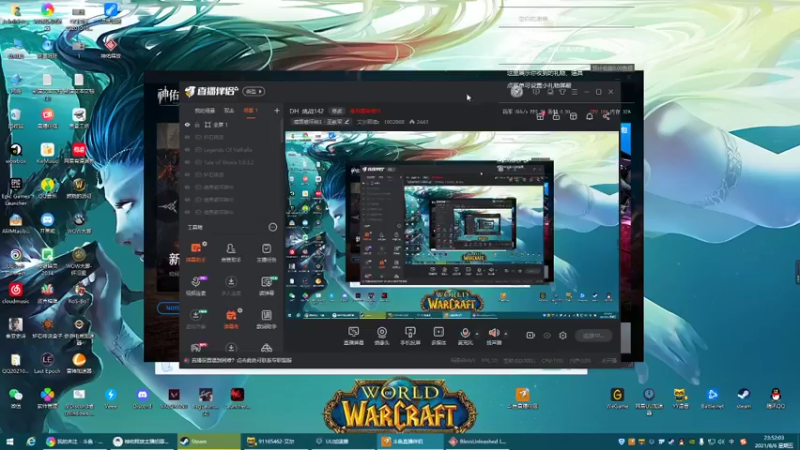Screen dimensions: 800x450
Task: Open the orange danmaku assistant tool in the toolbox
Action: coord(195,252)
